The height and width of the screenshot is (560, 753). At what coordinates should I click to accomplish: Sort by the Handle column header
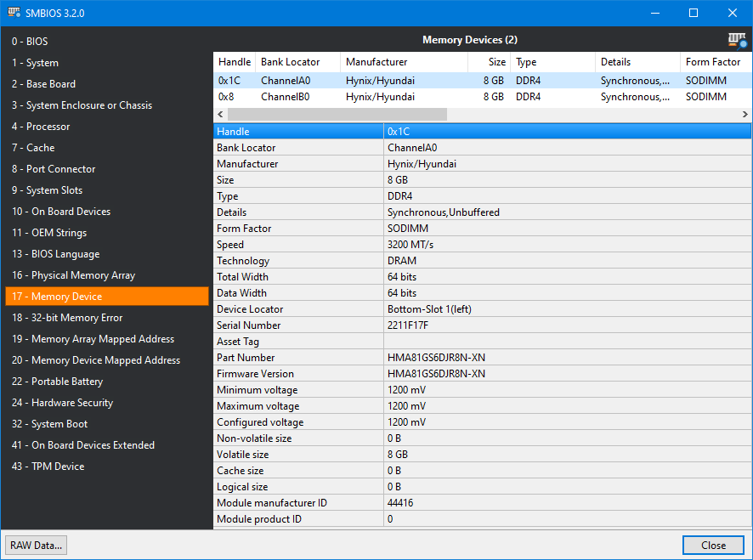click(235, 62)
